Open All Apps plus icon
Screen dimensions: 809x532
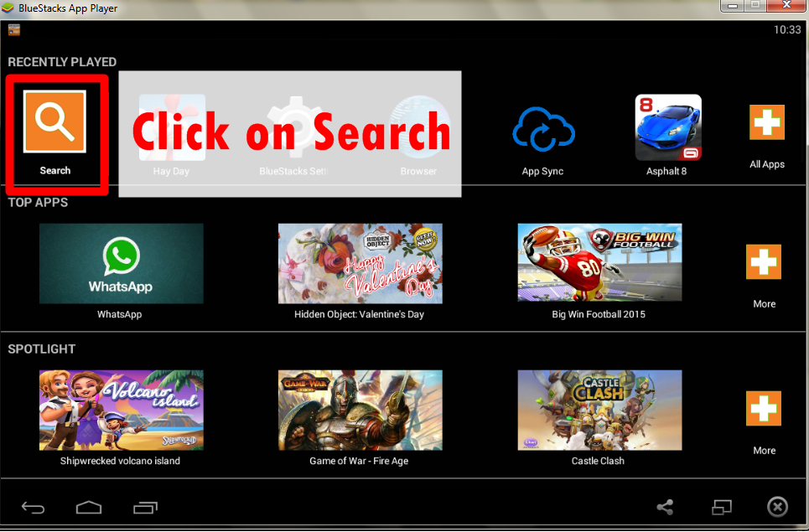(766, 123)
